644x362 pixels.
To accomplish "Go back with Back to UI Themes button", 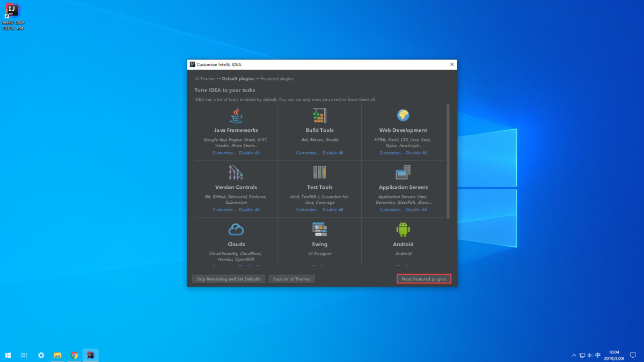I will point(292,279).
